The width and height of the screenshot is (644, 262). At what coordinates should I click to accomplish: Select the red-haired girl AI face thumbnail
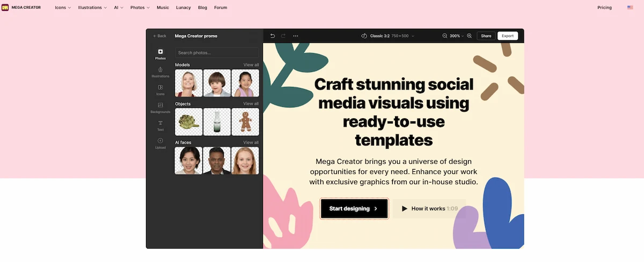click(x=245, y=161)
